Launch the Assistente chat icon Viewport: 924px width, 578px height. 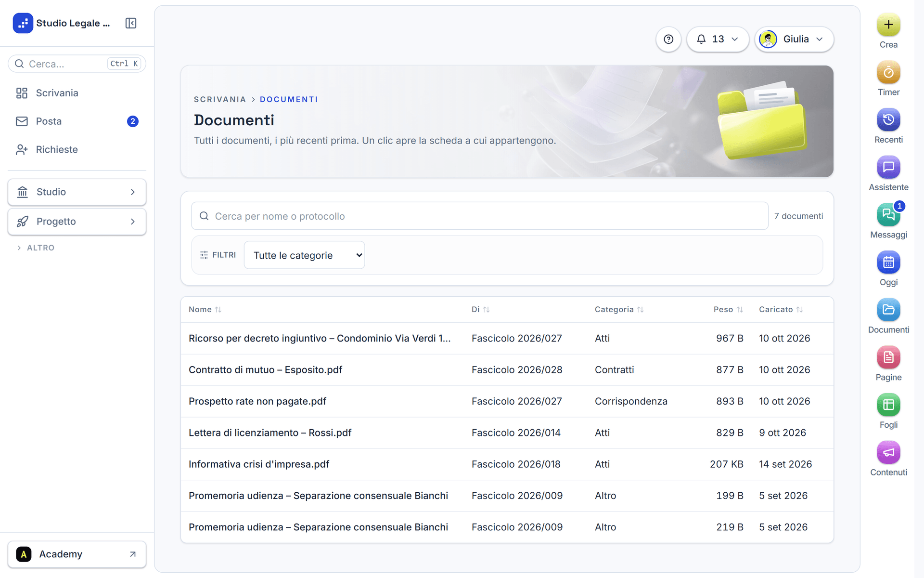[888, 167]
